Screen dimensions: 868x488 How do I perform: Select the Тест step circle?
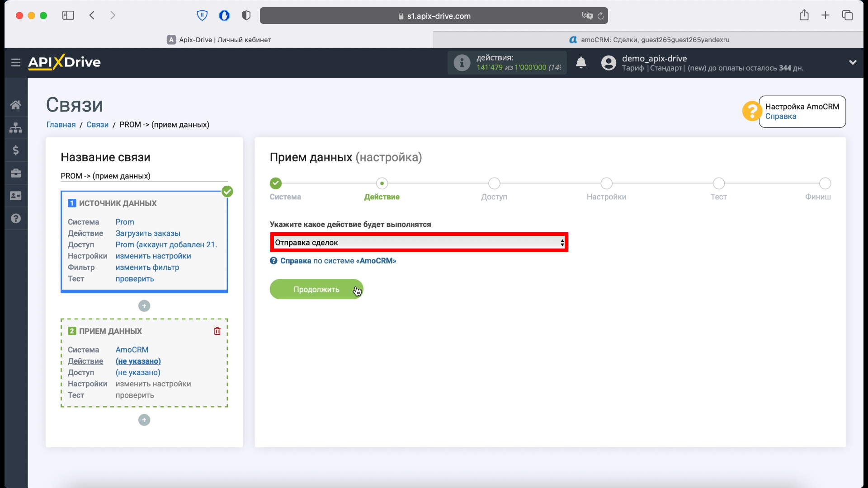click(718, 183)
